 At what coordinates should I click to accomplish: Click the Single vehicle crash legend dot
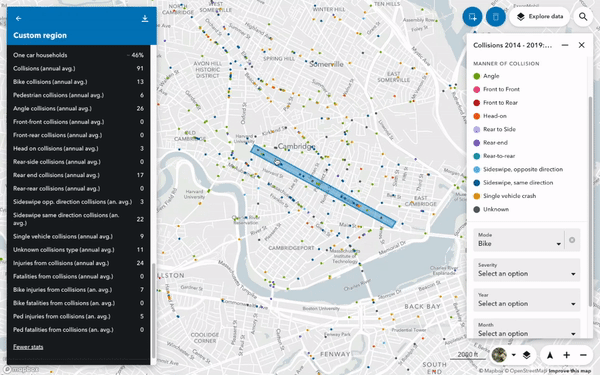[x=476, y=196]
